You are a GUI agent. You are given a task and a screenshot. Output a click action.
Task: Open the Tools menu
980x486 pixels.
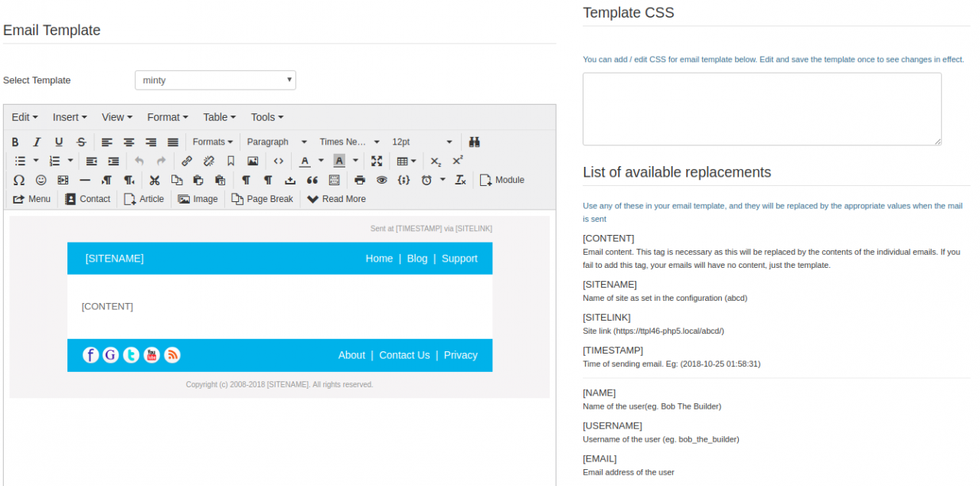[266, 117]
